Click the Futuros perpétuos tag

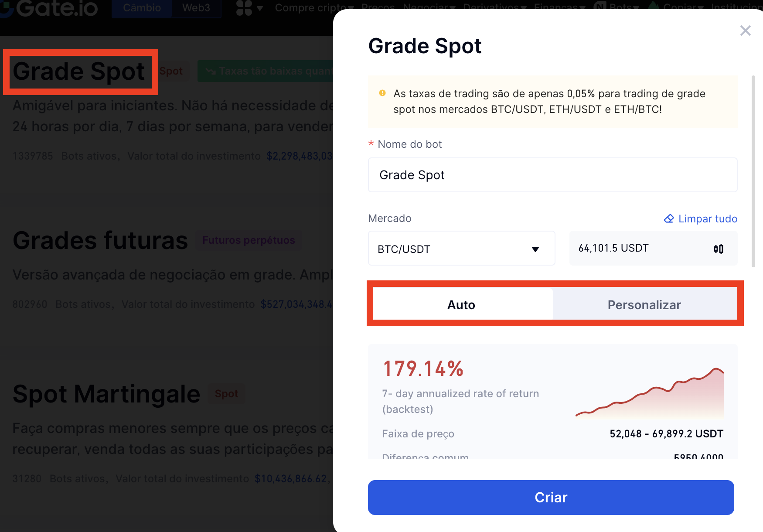pos(249,240)
